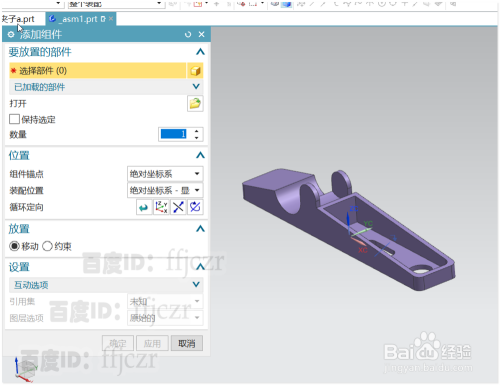The height and width of the screenshot is (385, 500).
Task: Click the reverse anchor direction arrow icon
Action: (x=144, y=207)
